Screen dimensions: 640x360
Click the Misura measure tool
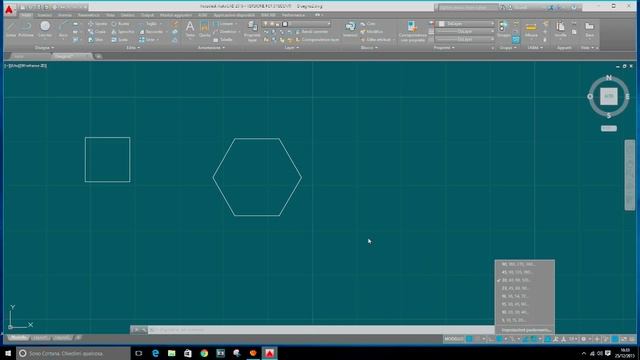[x=531, y=29]
